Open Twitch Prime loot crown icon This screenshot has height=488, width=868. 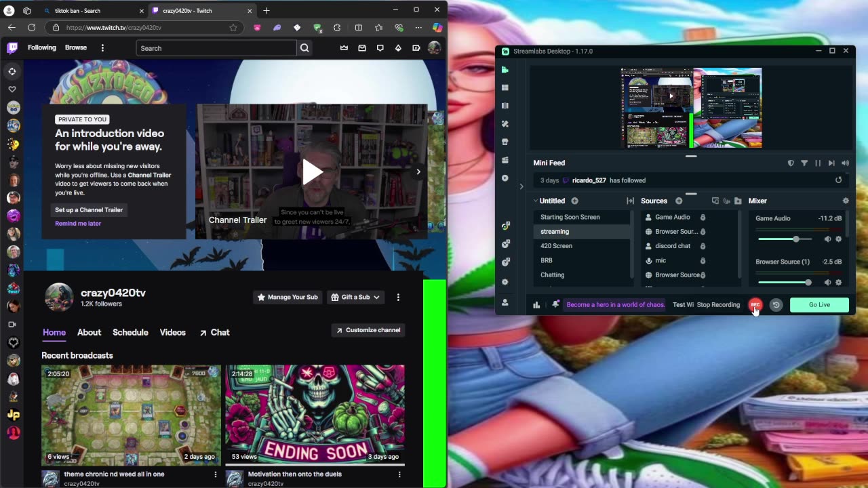[x=344, y=48]
